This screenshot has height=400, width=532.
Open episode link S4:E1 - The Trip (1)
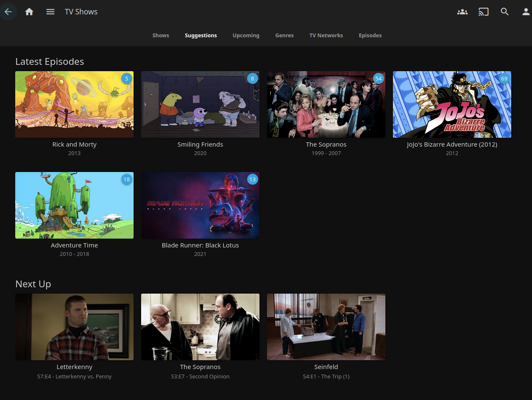(326, 376)
